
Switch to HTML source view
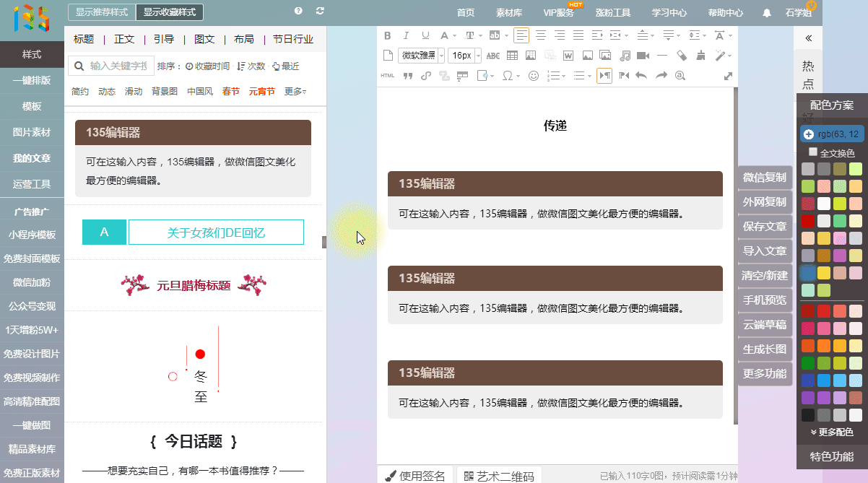(x=388, y=76)
